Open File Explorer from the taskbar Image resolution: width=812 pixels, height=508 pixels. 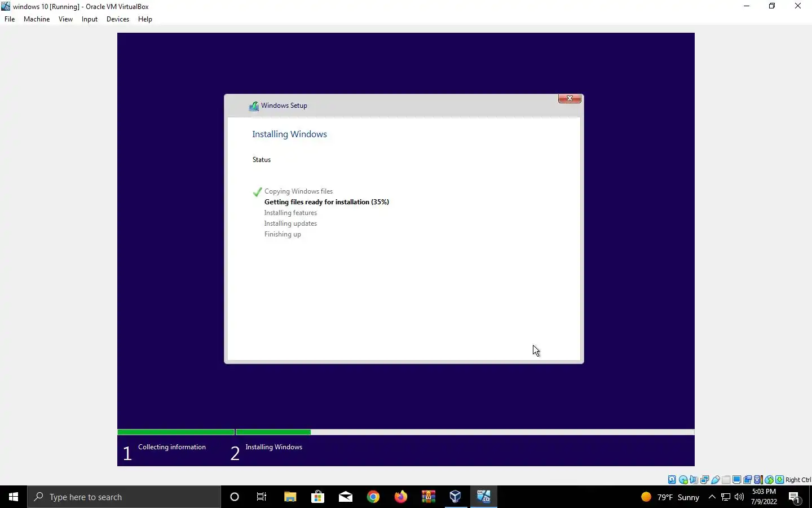[x=290, y=497]
